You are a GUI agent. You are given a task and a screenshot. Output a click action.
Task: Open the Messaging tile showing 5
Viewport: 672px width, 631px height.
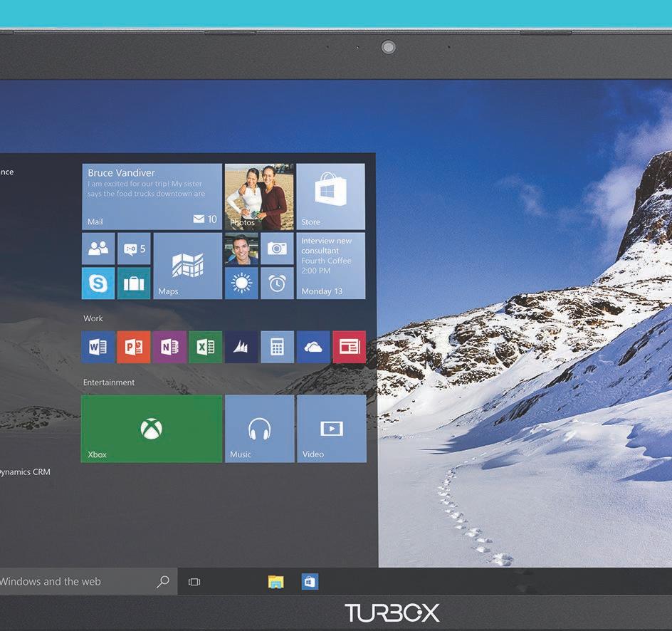(x=134, y=249)
